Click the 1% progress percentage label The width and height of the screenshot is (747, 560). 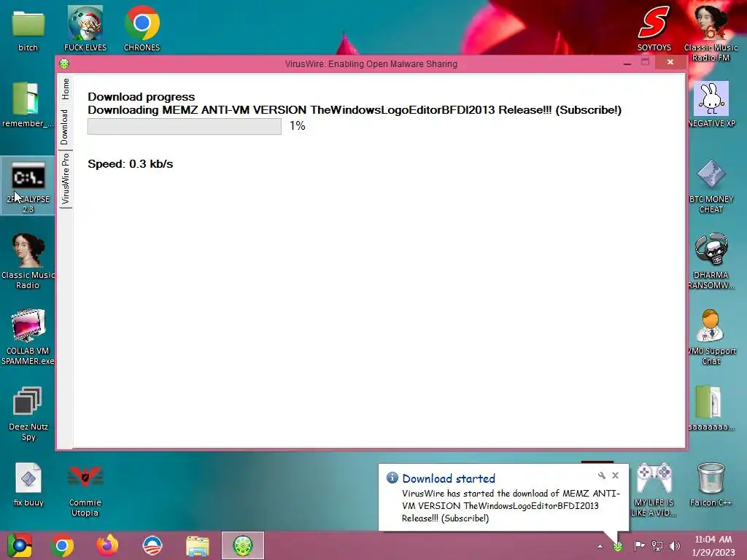pyautogui.click(x=298, y=125)
